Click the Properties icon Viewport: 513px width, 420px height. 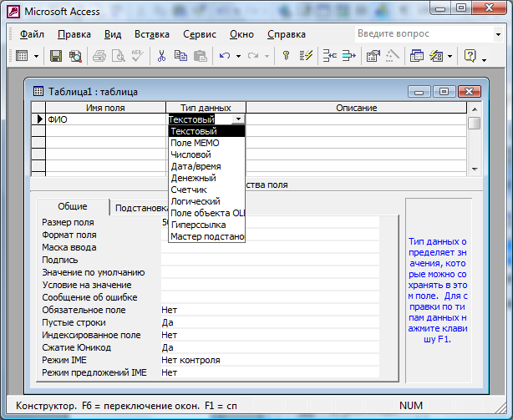click(x=373, y=56)
